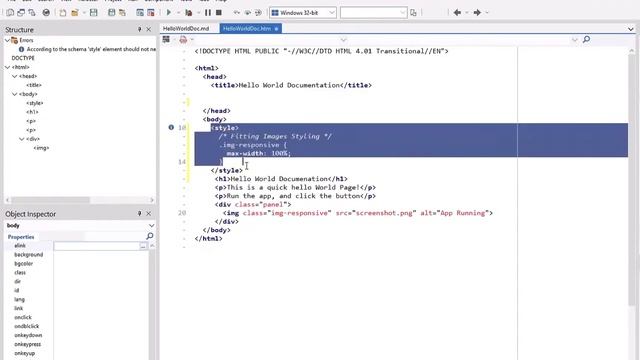Select the <img> node in Structure
Viewport: 640px width, 360px height.
click(x=41, y=148)
